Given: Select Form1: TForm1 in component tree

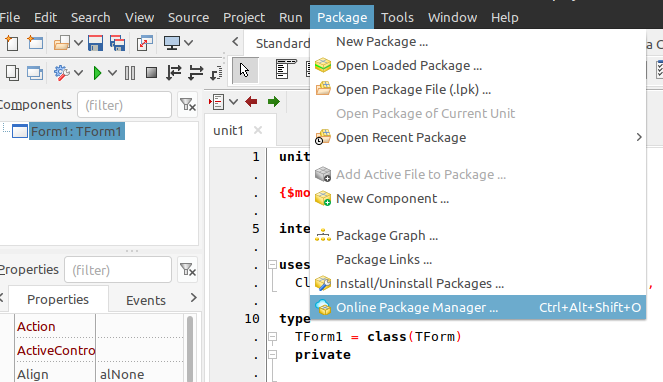Looking at the screenshot, I should tap(77, 132).
